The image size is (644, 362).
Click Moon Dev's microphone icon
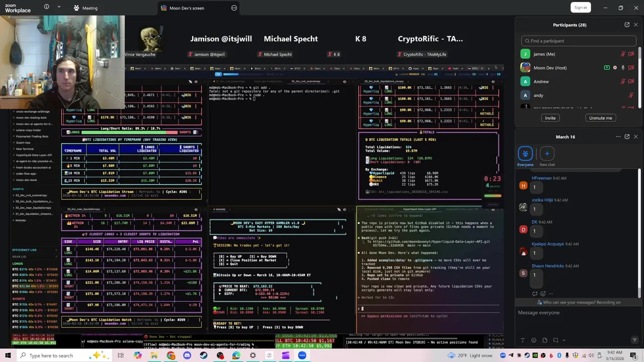coord(623,67)
